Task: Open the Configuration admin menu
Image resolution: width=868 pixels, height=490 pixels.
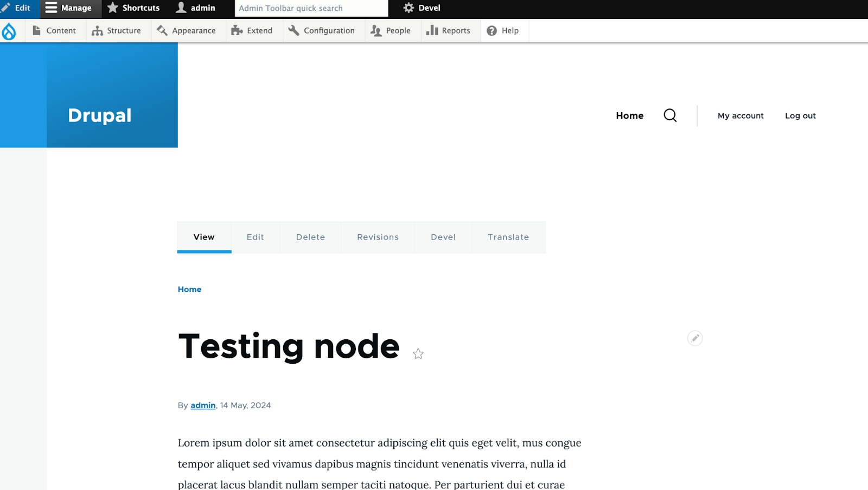Action: [x=322, y=31]
